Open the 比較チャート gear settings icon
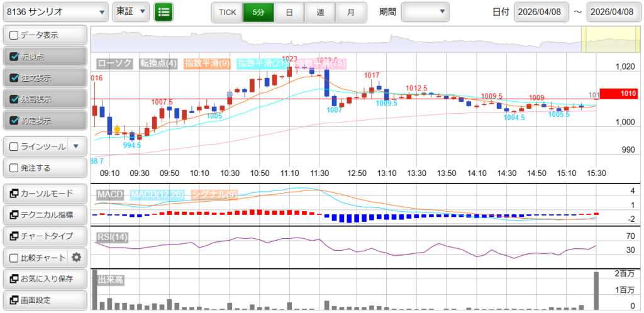 pos(77,257)
